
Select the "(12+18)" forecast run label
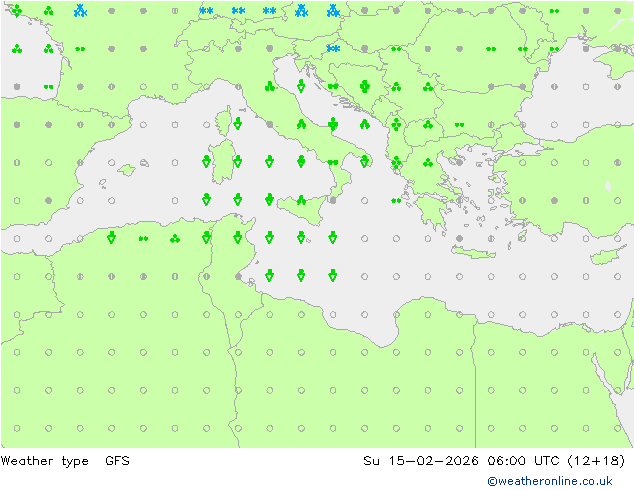coord(596,460)
